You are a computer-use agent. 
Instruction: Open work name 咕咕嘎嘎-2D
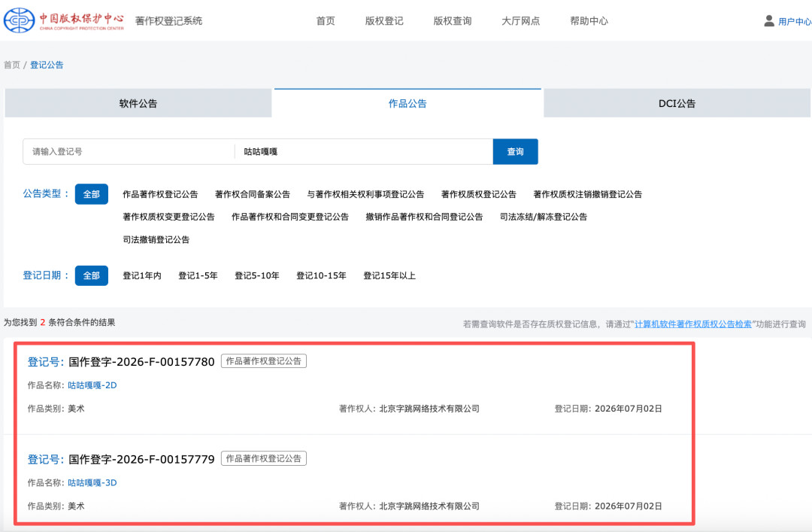pyautogui.click(x=92, y=385)
